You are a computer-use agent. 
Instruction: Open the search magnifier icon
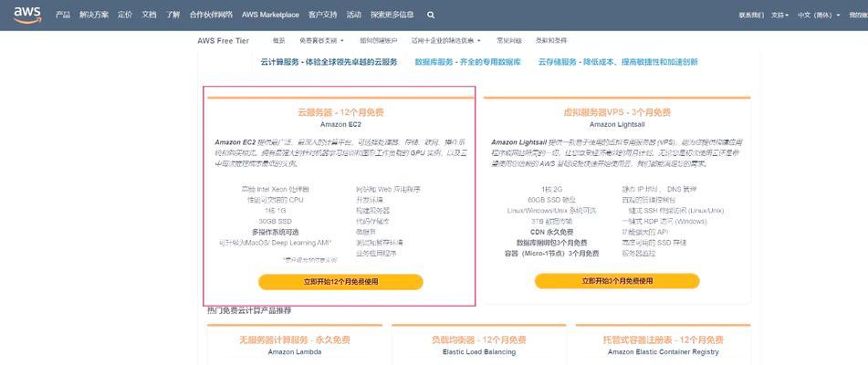coord(431,15)
